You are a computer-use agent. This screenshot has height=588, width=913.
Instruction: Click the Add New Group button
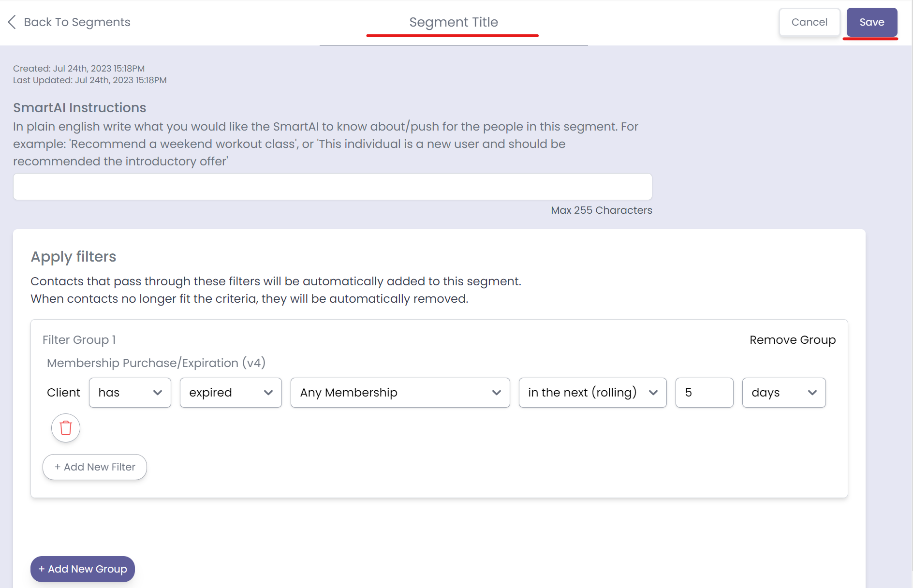point(82,569)
